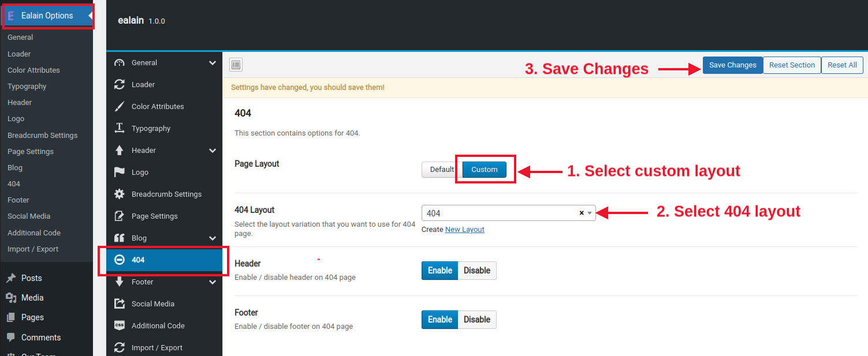
Task: Click the Additional Code CSS icon
Action: coord(120,325)
